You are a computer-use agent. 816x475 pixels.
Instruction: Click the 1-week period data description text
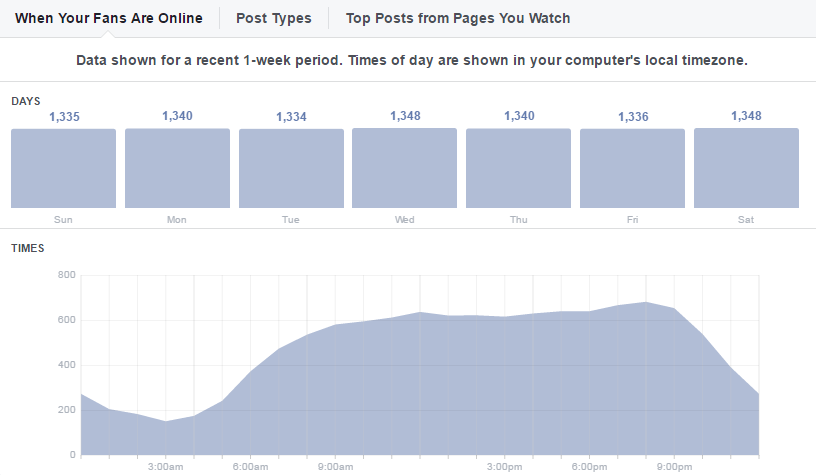(x=412, y=60)
